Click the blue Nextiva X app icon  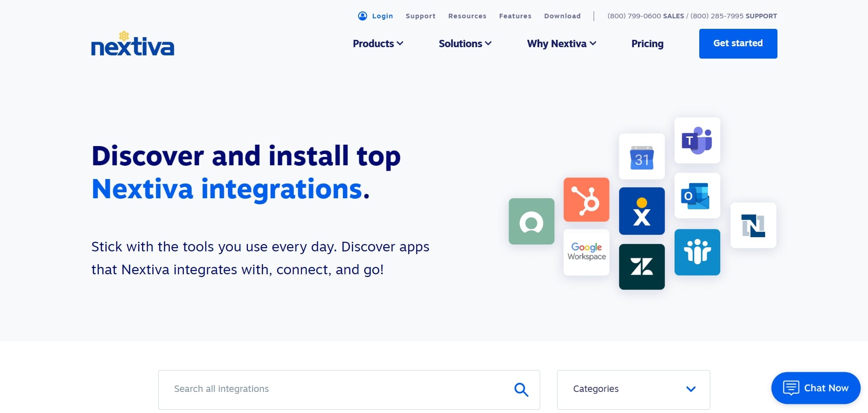tap(642, 211)
